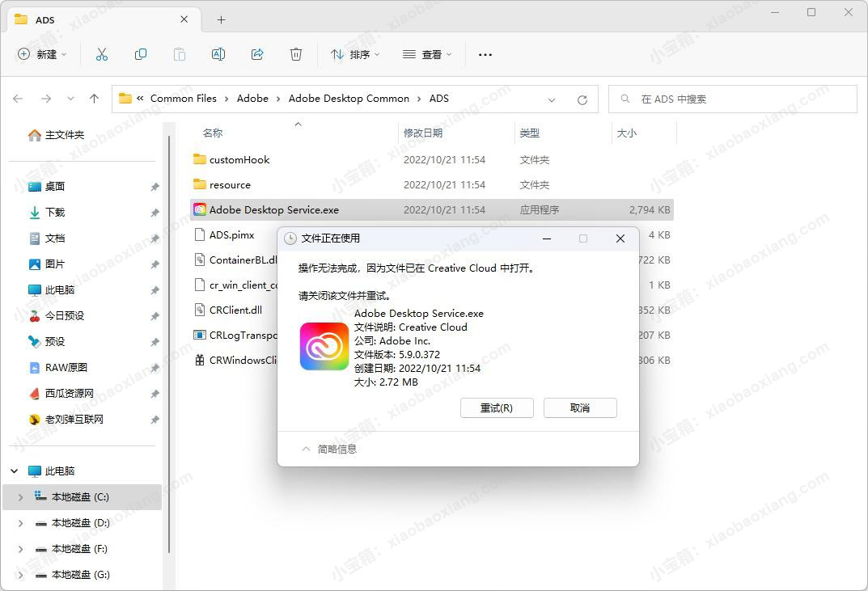Open the 排序 (Sort) dropdown
This screenshot has width=868, height=591.
click(355, 54)
